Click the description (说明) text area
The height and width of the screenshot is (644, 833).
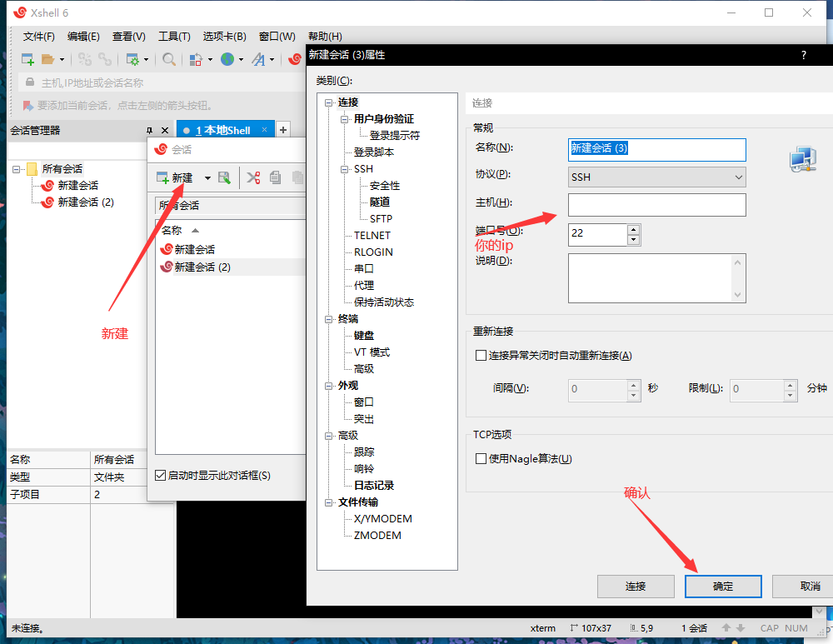tap(656, 278)
